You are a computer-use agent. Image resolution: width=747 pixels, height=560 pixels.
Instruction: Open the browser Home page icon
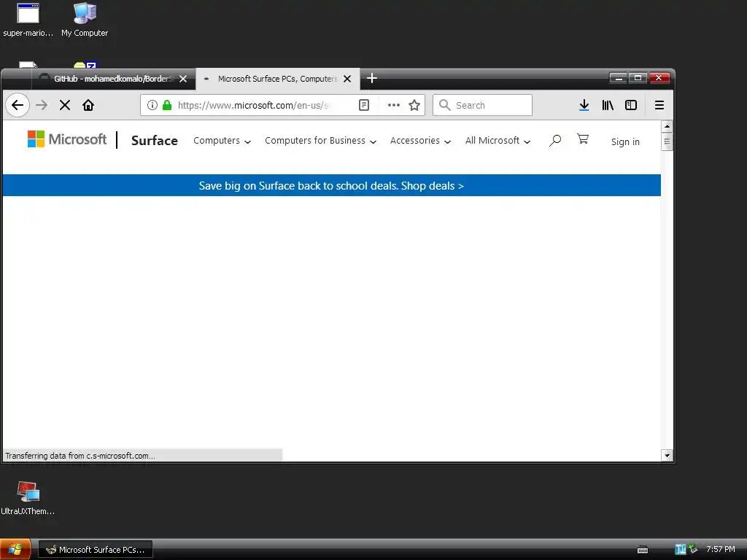pyautogui.click(x=88, y=105)
